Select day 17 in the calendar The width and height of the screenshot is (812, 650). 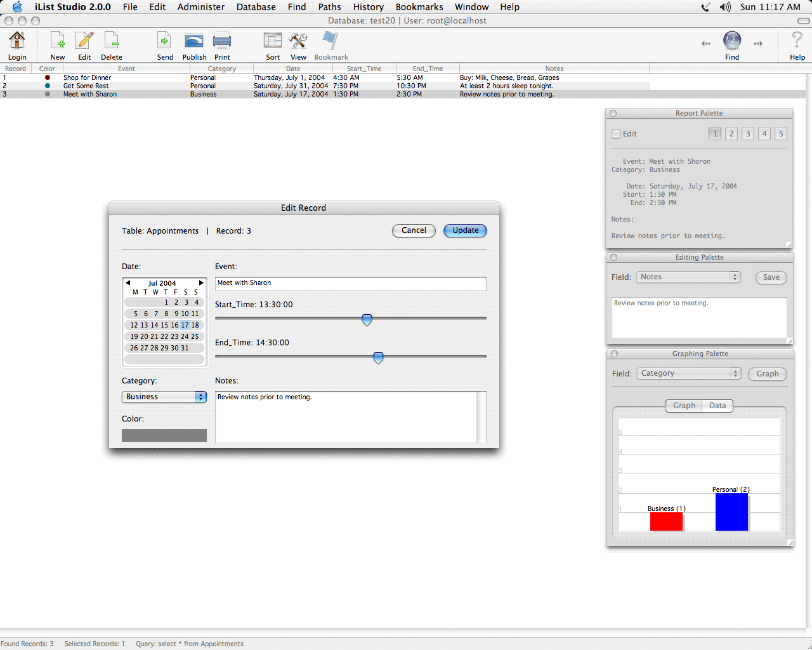(185, 325)
